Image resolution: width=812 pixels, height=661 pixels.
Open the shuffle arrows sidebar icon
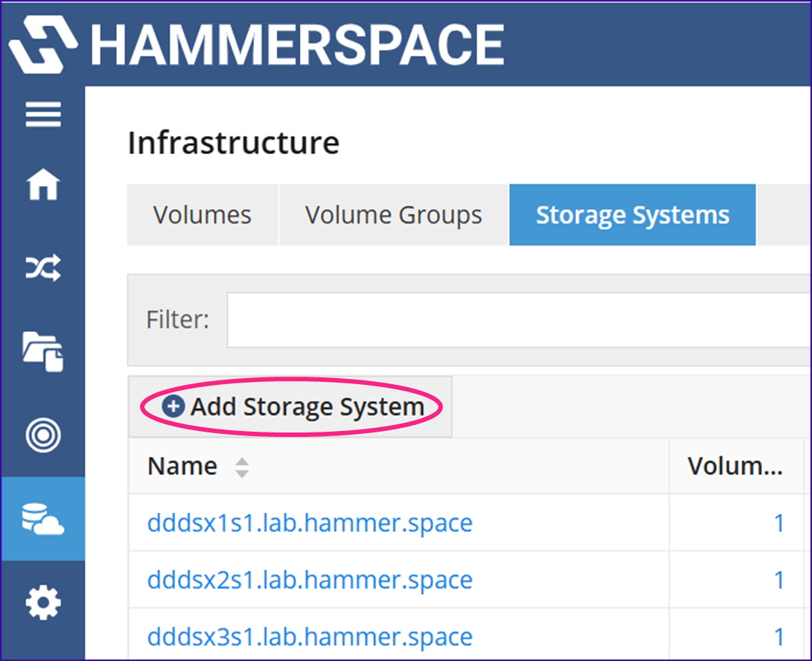tap(43, 268)
